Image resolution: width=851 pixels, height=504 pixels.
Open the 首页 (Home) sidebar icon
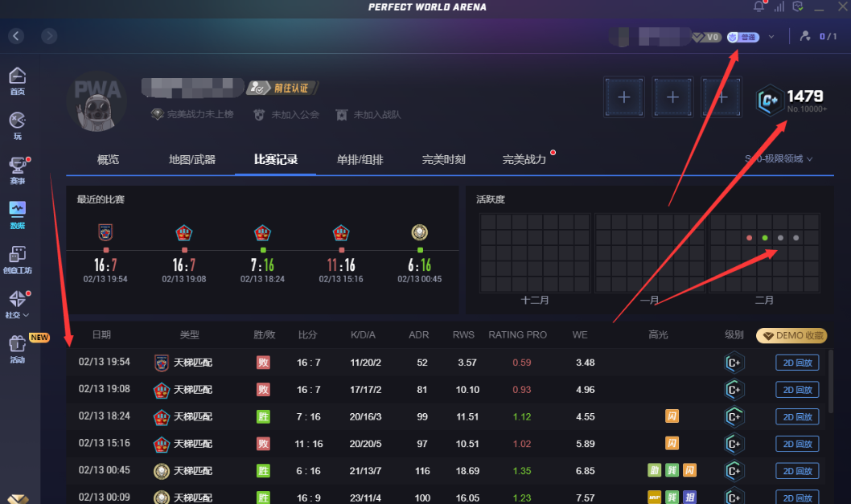16,76
